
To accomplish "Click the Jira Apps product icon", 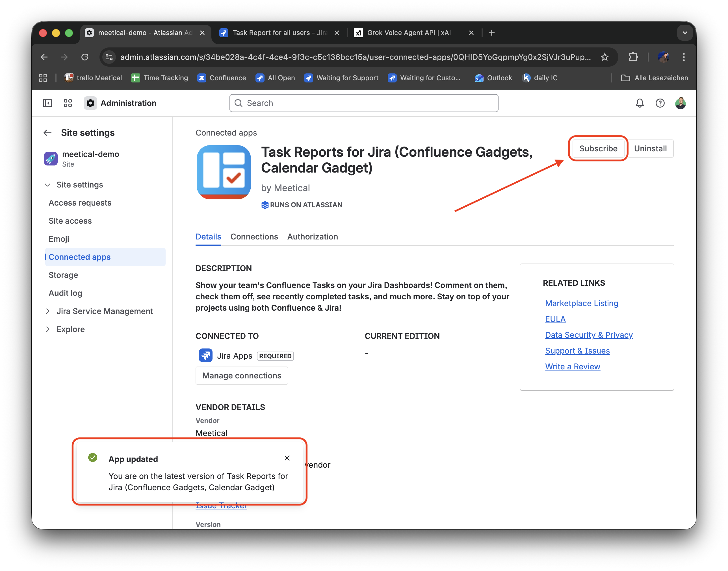I will pyautogui.click(x=205, y=355).
